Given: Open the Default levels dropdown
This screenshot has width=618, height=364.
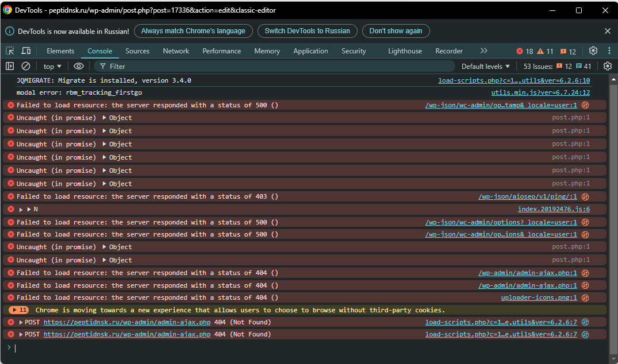Looking at the screenshot, I should click(x=486, y=67).
